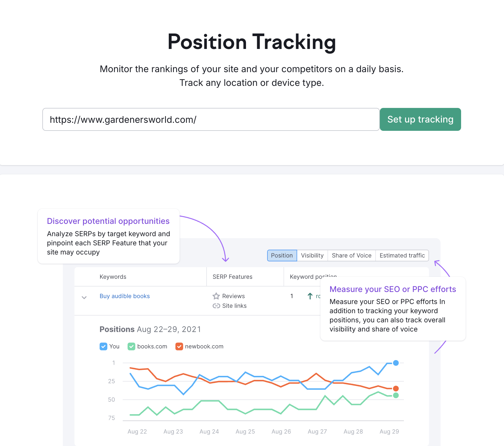Open the Buy audible books keyword link

125,296
